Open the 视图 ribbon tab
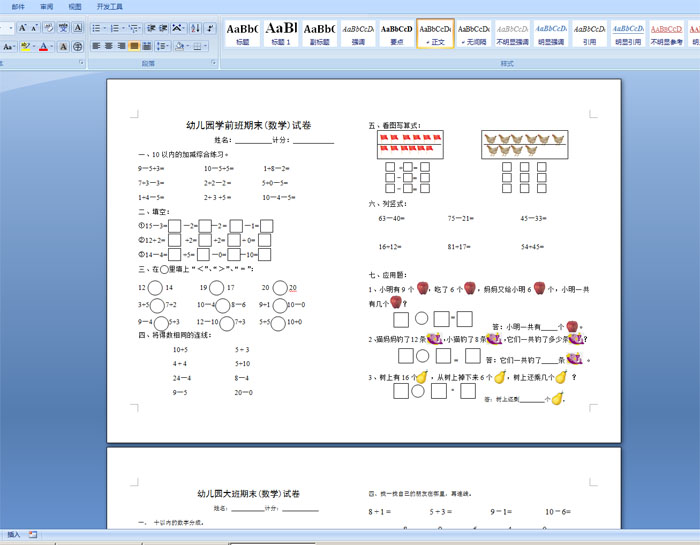 tap(75, 7)
